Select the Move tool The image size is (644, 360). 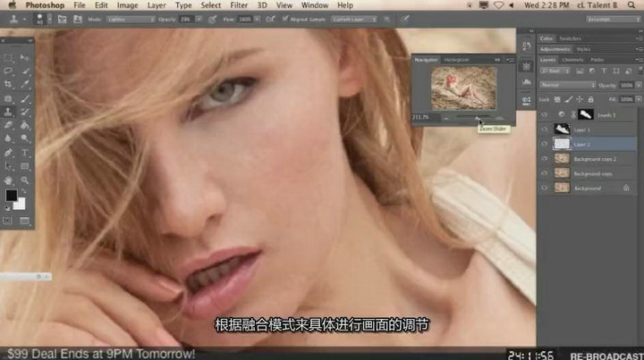click(25, 58)
